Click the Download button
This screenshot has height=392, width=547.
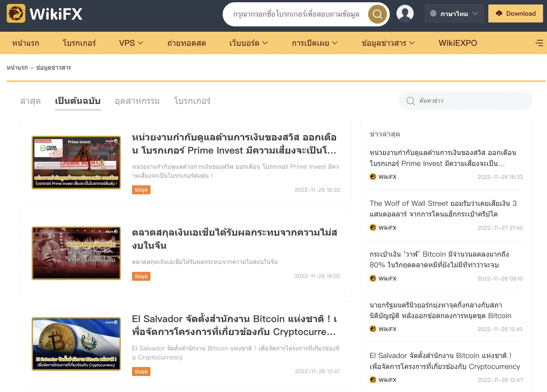[516, 13]
